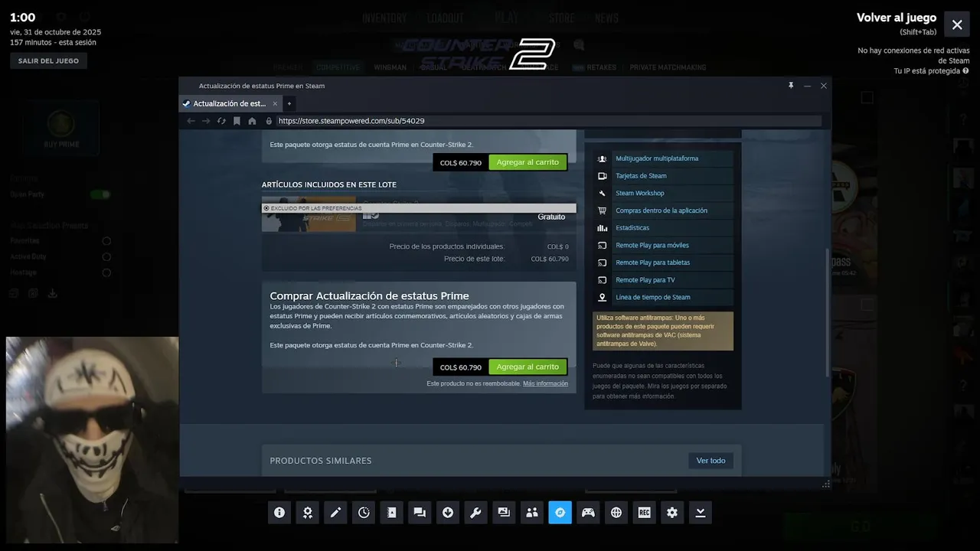Open the guides book icon in overlay toolbar
The height and width of the screenshot is (551, 980).
(391, 513)
